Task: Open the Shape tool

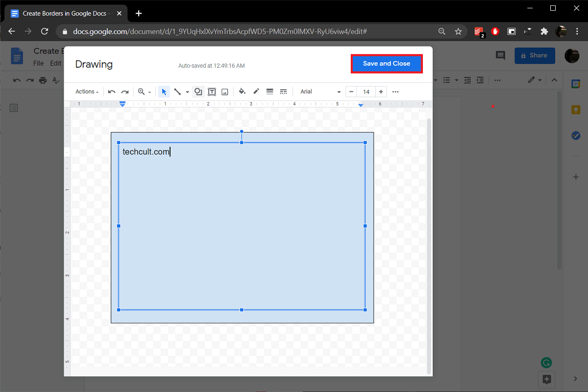Action: pos(198,92)
